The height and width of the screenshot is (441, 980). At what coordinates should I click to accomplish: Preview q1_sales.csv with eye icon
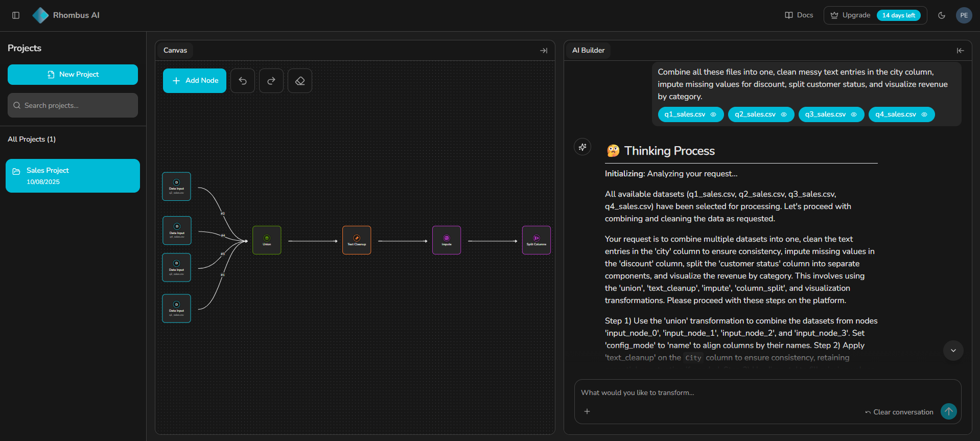click(713, 114)
